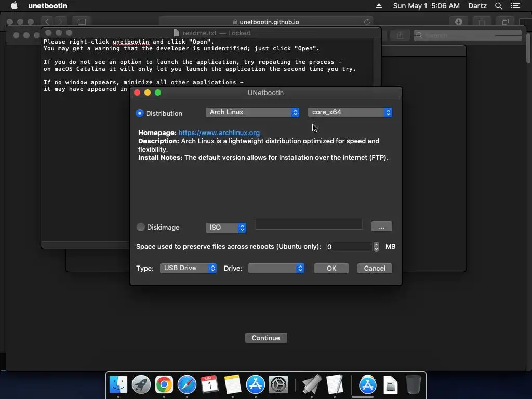This screenshot has height=399, width=532.
Task: Click Safari's forward navigation arrow
Action: [x=60, y=22]
